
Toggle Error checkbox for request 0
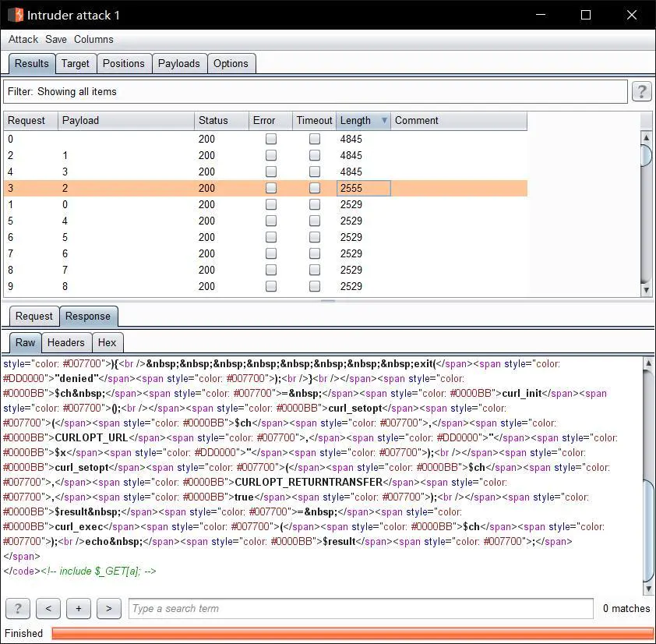[270, 139]
